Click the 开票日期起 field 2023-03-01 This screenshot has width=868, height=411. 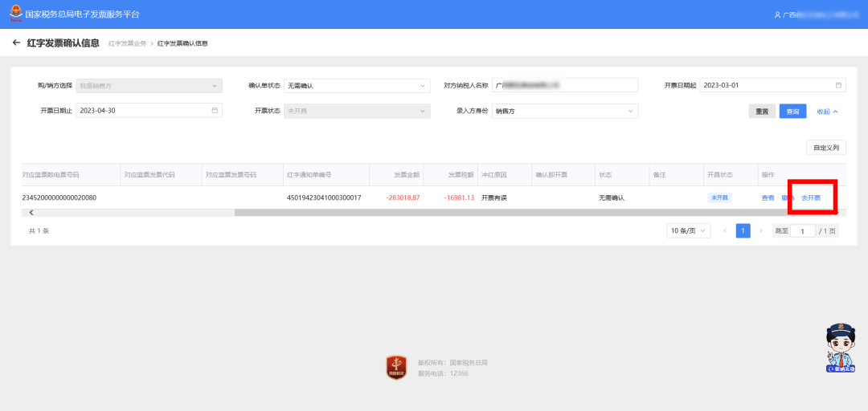[773, 86]
